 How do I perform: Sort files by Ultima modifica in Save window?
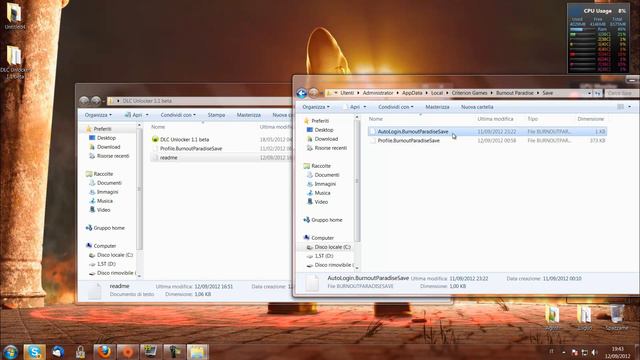496,119
